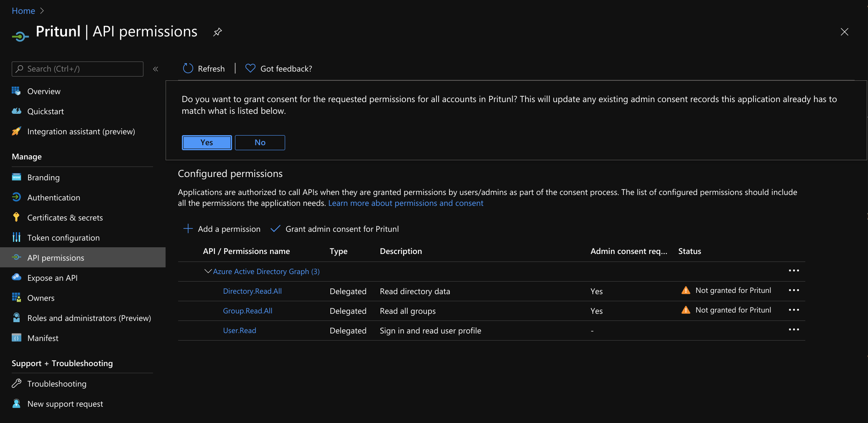Open ellipsis menu for User.Read row
868x423 pixels.
coord(794,330)
